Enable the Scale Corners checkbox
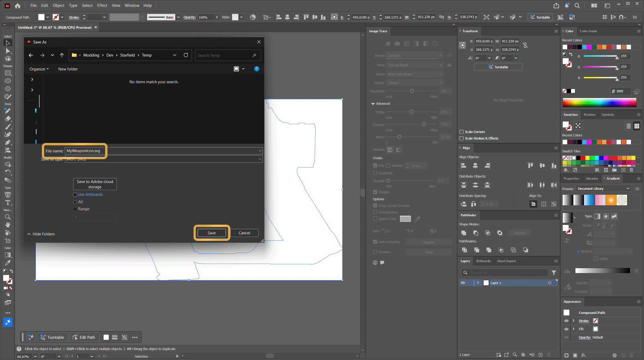The height and width of the screenshot is (360, 644). pos(461,132)
